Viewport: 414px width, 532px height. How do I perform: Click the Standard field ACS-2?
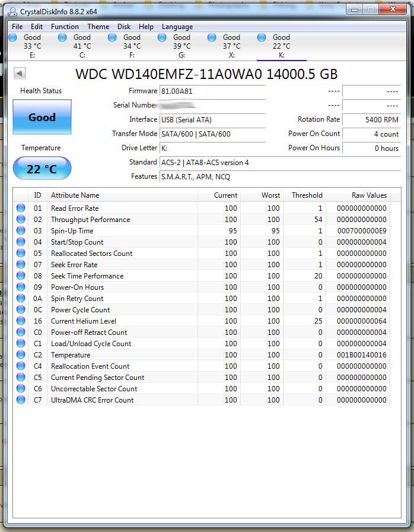point(280,162)
